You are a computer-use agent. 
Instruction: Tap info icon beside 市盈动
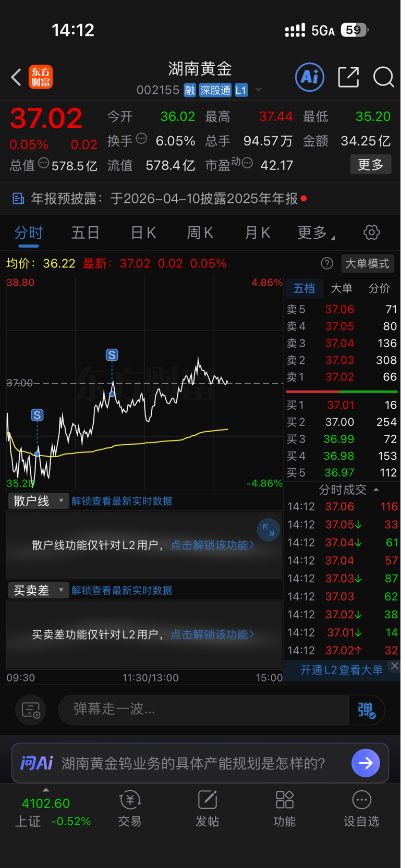[248, 163]
